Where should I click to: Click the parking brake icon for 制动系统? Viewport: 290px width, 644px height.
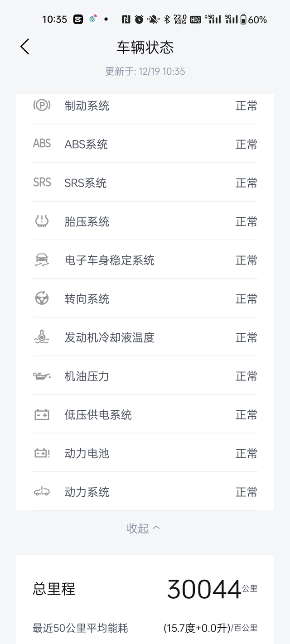[42, 106]
